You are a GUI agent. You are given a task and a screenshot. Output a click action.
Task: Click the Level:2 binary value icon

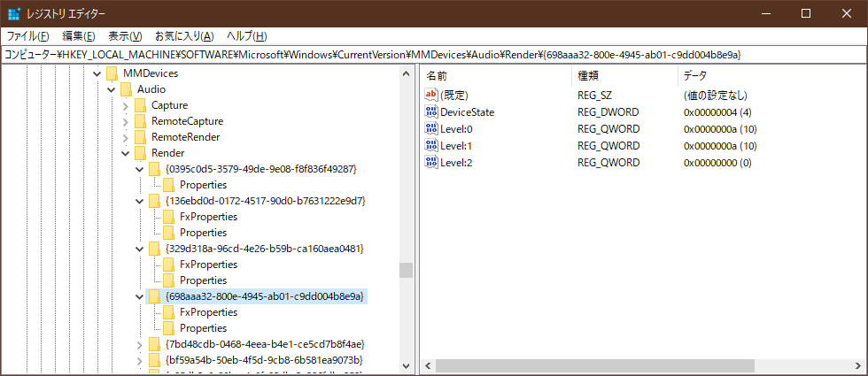(432, 163)
